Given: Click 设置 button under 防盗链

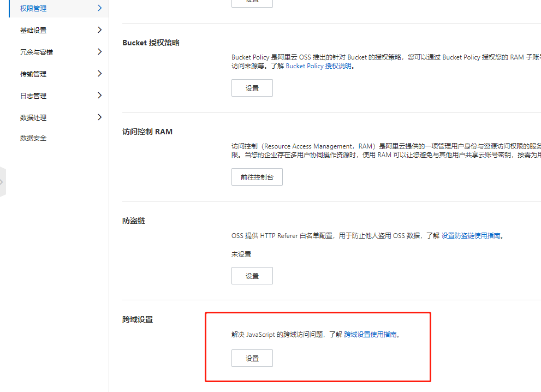Looking at the screenshot, I should 252,276.
